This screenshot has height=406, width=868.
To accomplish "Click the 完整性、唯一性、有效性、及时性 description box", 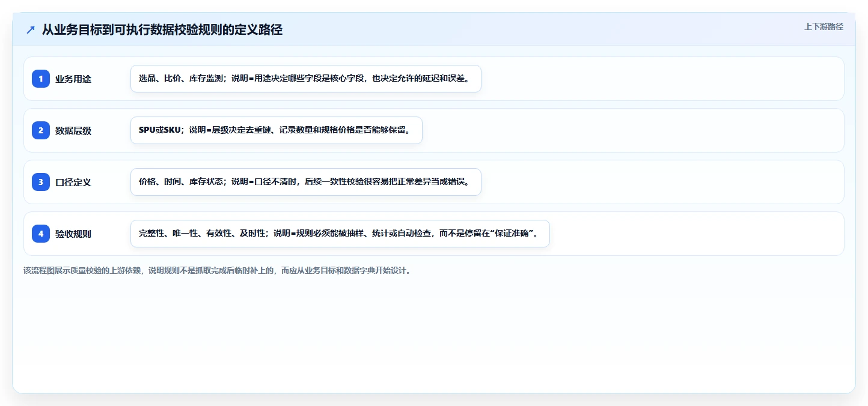I will click(340, 234).
